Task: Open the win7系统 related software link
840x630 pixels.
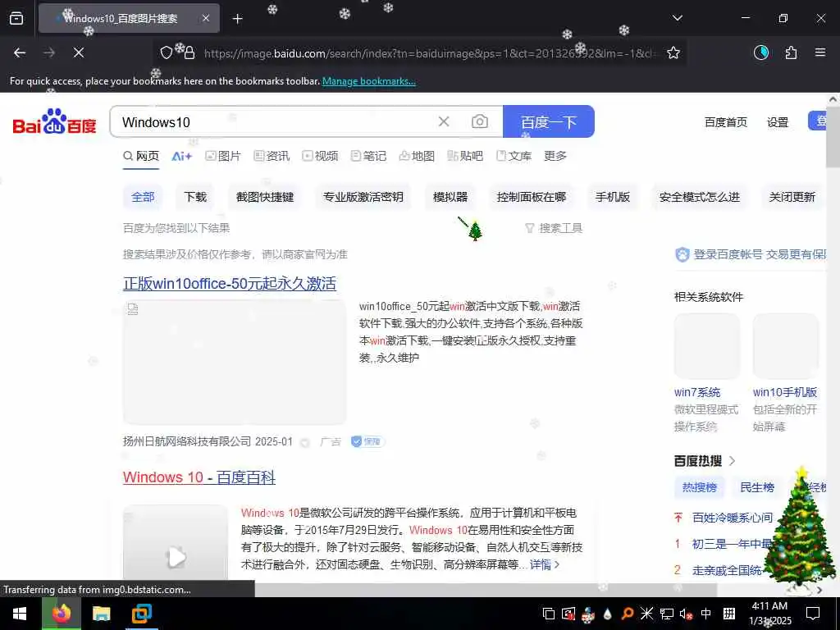Action: pos(697,392)
